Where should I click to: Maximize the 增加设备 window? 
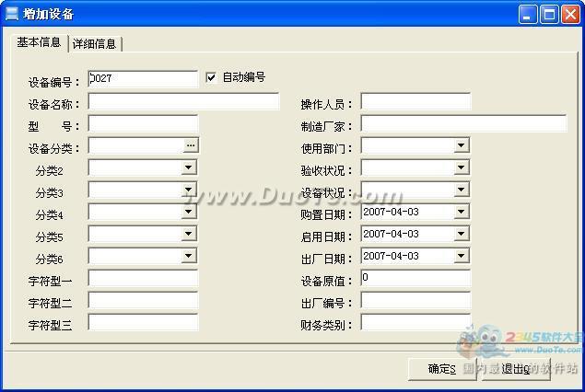tap(550, 15)
